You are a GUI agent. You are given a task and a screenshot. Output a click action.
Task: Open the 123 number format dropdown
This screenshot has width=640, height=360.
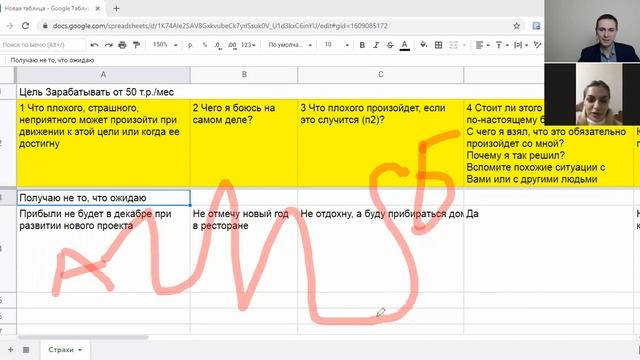pyautogui.click(x=248, y=45)
